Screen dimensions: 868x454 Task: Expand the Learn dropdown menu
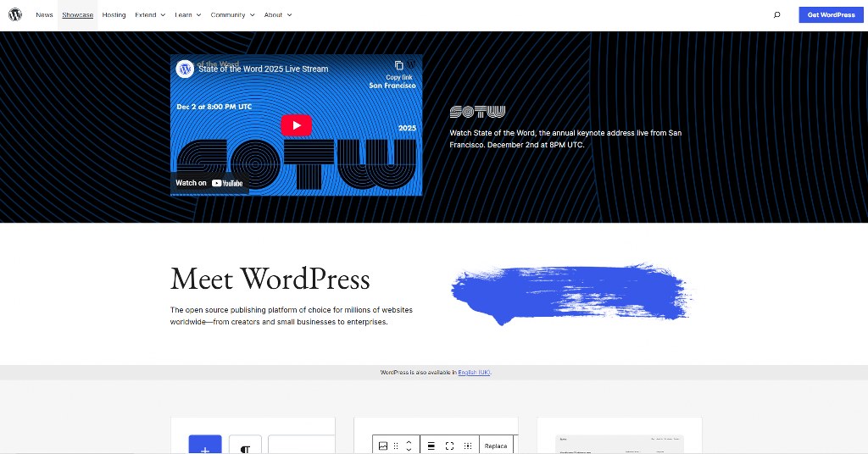[x=187, y=15]
